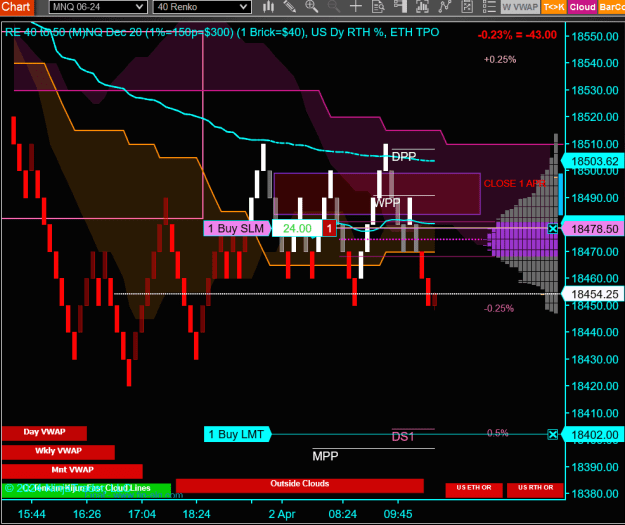The height and width of the screenshot is (525, 625).
Task: Click the Mnt VWAP red bar
Action: point(72,471)
